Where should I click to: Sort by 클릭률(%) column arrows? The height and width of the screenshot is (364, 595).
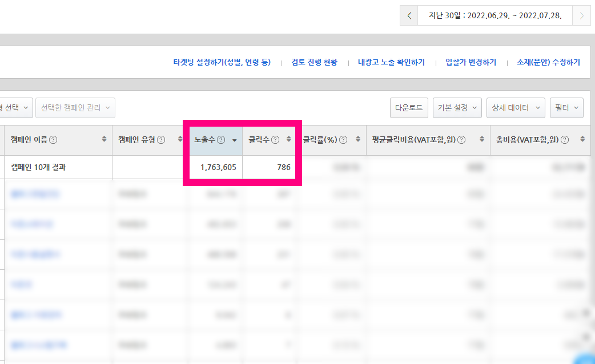358,139
